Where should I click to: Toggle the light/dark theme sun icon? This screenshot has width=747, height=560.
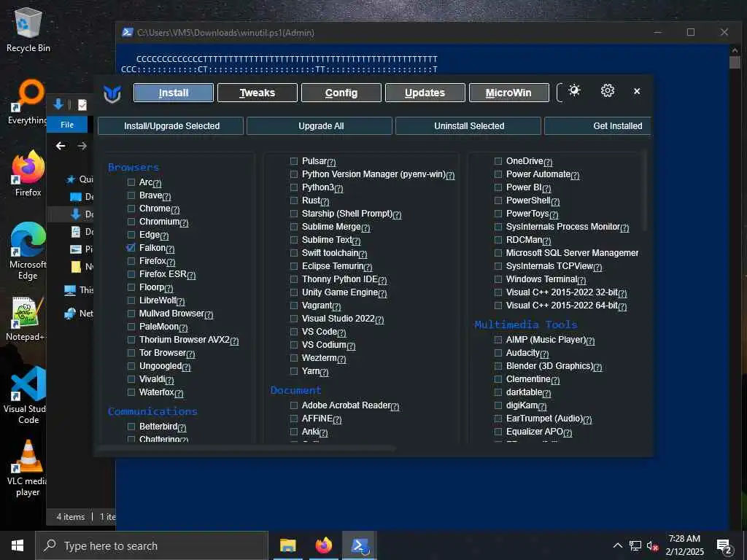[574, 90]
